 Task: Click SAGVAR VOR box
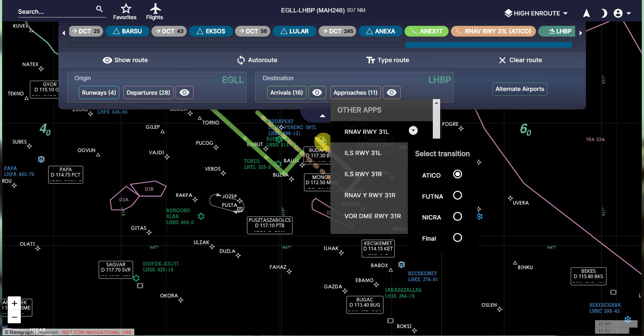click(x=116, y=270)
